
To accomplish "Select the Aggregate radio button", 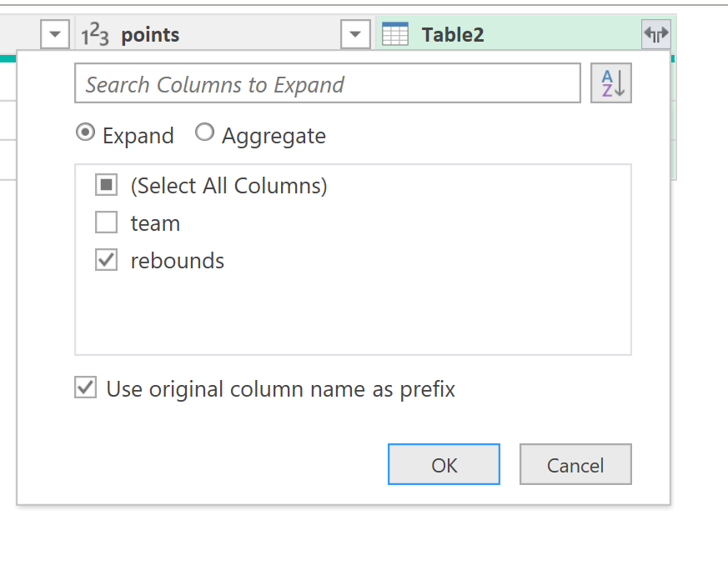I will pos(204,132).
